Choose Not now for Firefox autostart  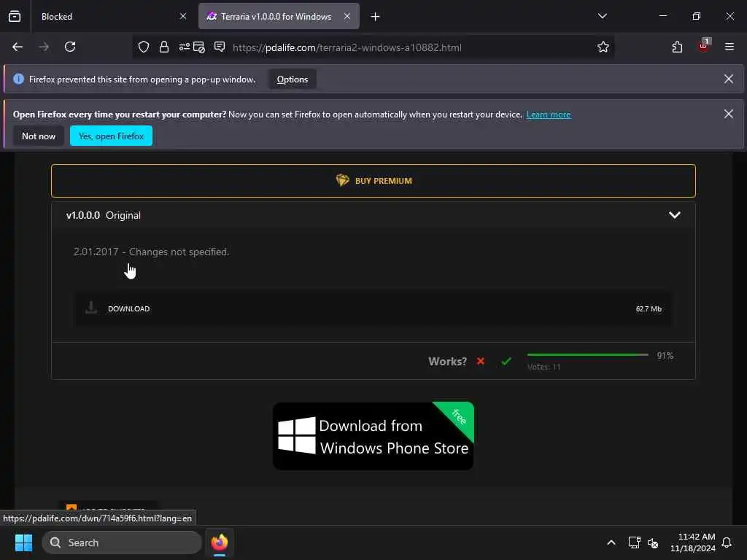(39, 136)
